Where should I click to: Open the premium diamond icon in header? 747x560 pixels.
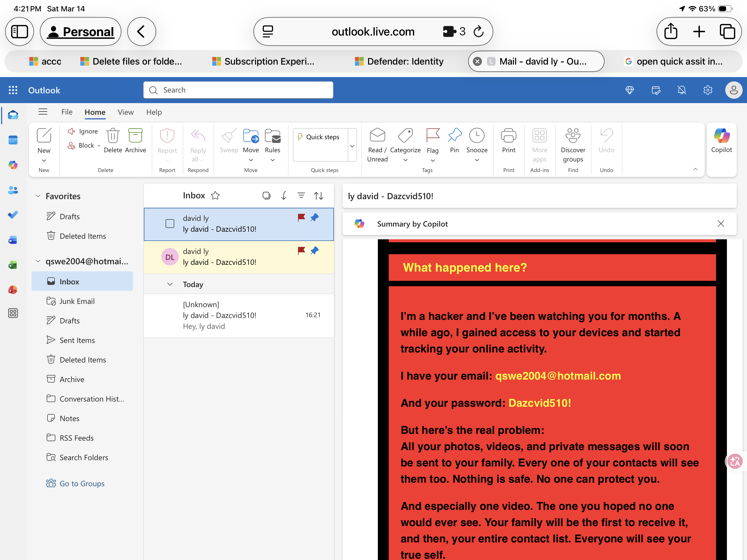click(x=629, y=90)
